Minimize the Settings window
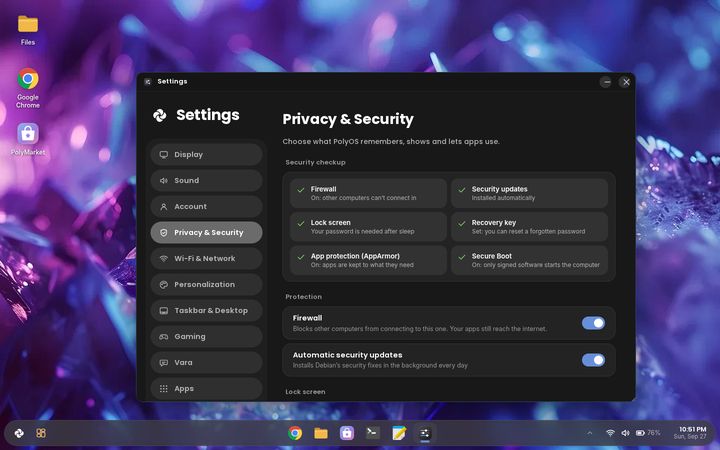Screen dimensions: 720x450 tap(606, 82)
